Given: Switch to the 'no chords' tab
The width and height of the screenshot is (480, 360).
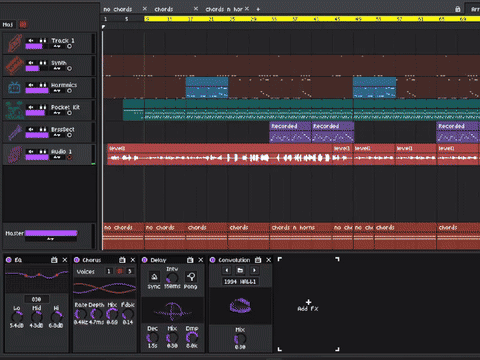Looking at the screenshot, I should [118, 9].
